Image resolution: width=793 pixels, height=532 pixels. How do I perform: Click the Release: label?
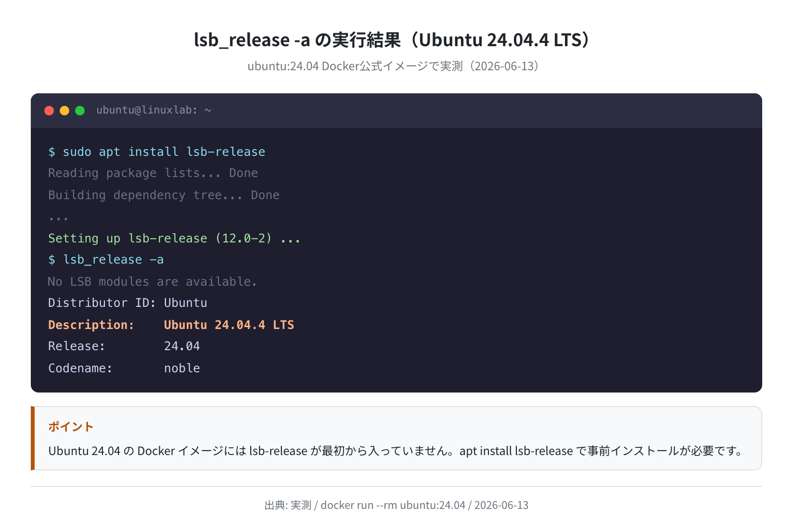77,346
